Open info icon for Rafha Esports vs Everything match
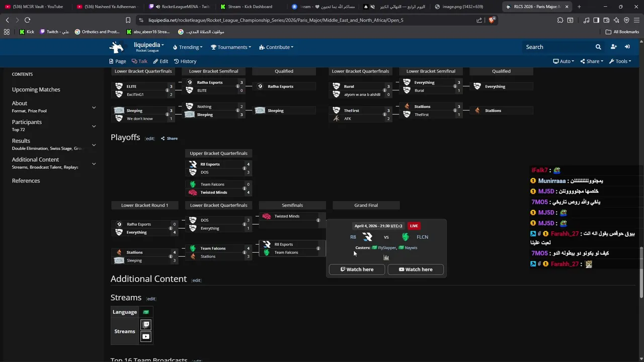The width and height of the screenshot is (644, 362). [171, 228]
